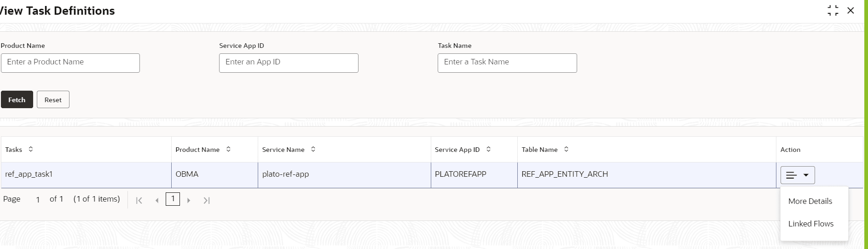Select page 1 in pagination
The width and height of the screenshot is (868, 249).
pyautogui.click(x=173, y=199)
